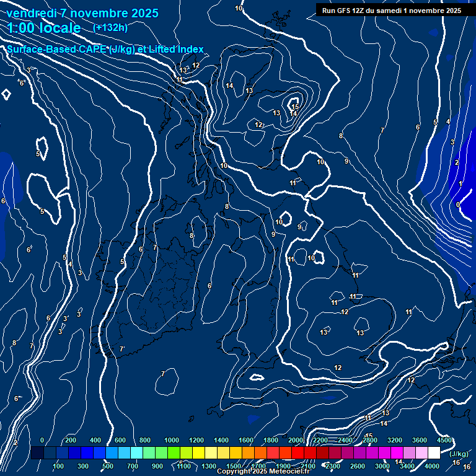Click the '4500' value label above legend
Screen dimensions: 476x476
click(444, 440)
